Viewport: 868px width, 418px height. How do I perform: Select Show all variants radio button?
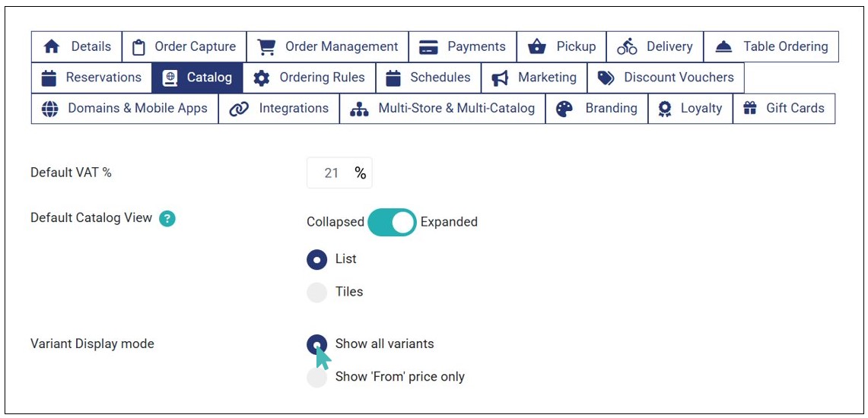coord(317,344)
